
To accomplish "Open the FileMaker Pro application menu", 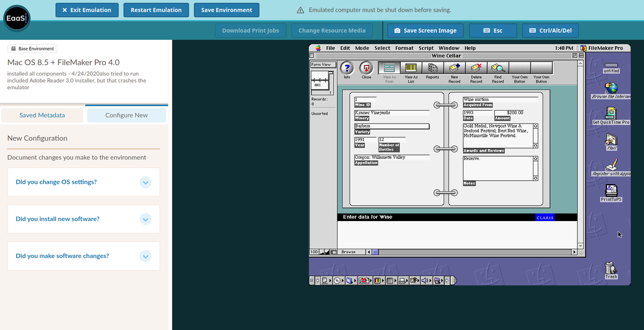I will [602, 48].
